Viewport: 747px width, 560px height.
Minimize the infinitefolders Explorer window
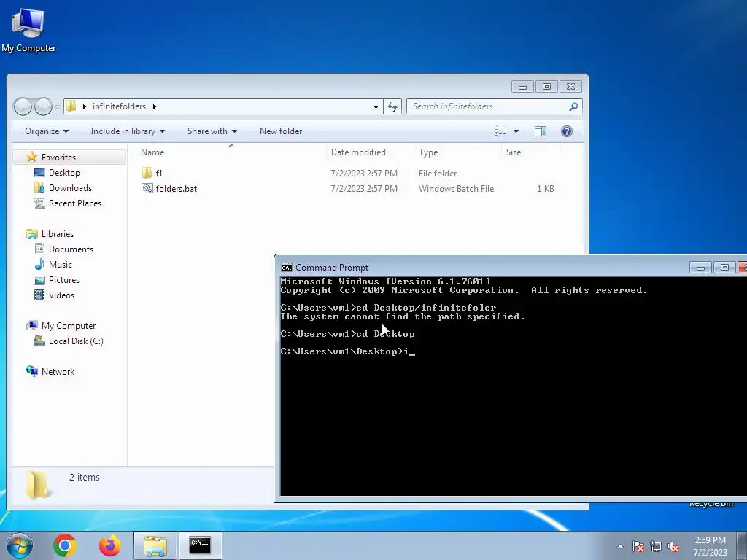522,87
